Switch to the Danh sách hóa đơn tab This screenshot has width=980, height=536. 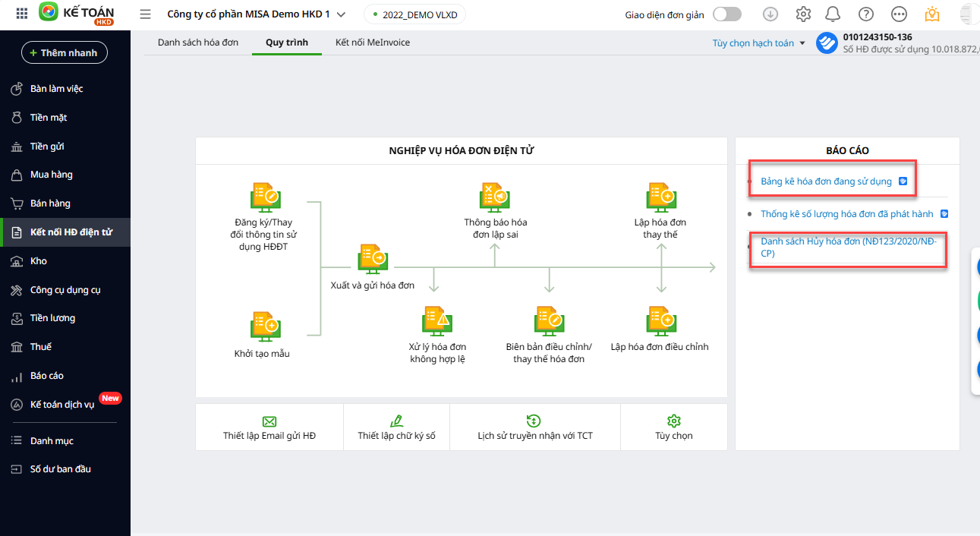pos(198,43)
